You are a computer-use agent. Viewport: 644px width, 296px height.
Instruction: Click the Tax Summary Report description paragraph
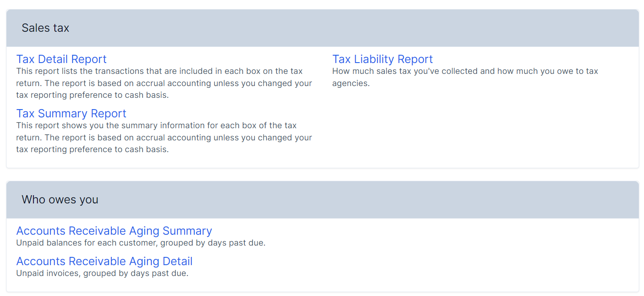(x=164, y=137)
